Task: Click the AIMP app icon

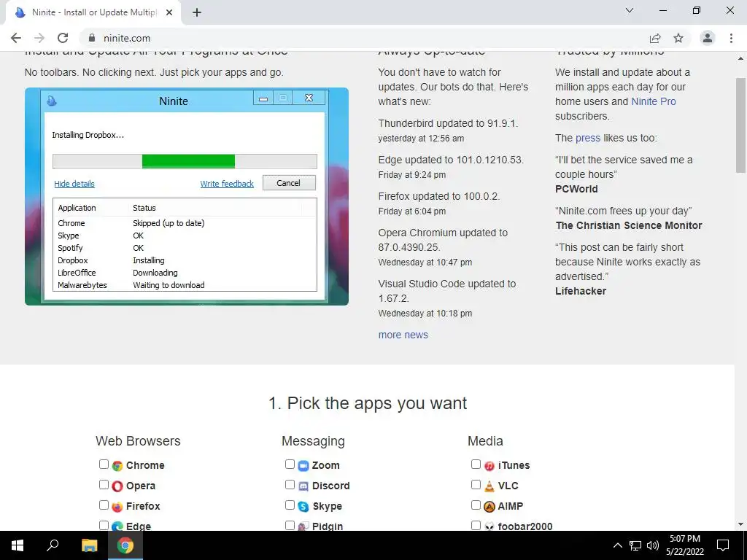Action: coord(489,507)
